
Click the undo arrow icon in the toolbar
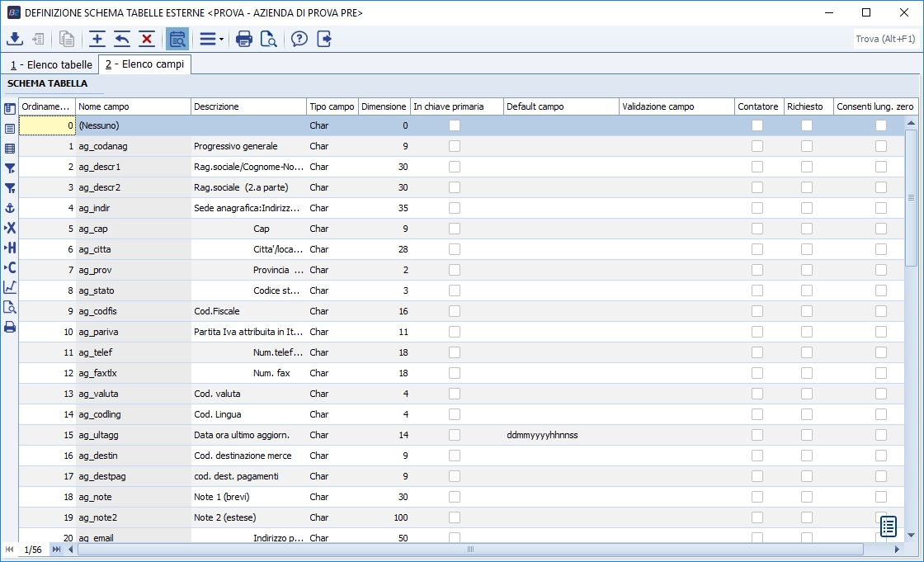click(122, 39)
